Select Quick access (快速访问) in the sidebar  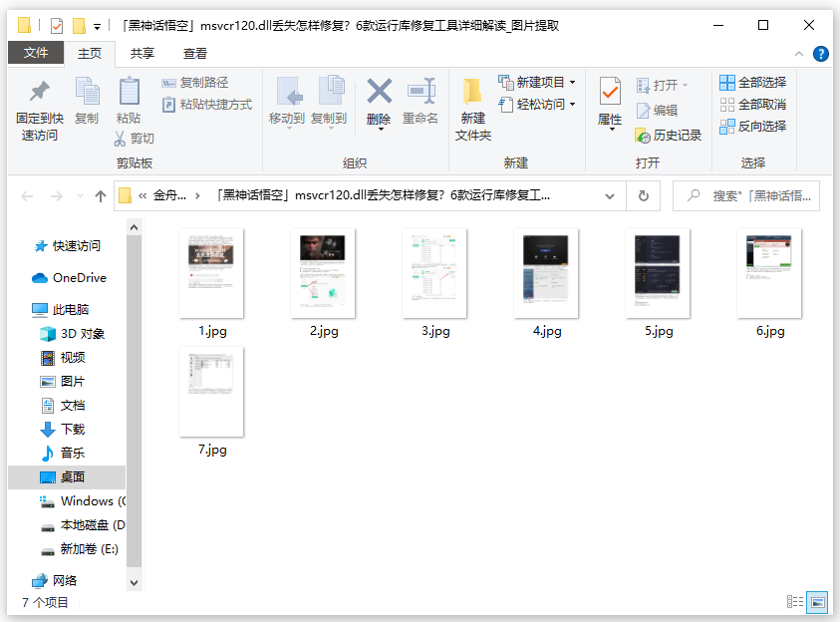(x=68, y=246)
